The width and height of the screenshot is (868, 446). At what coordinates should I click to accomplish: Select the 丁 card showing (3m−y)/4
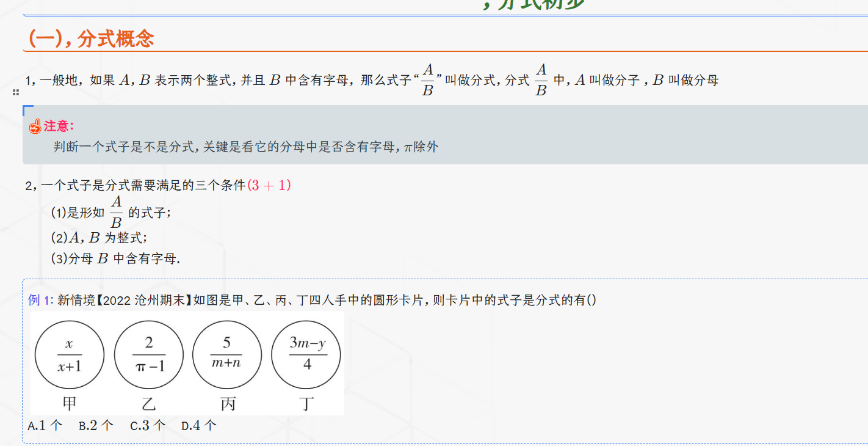click(x=306, y=354)
